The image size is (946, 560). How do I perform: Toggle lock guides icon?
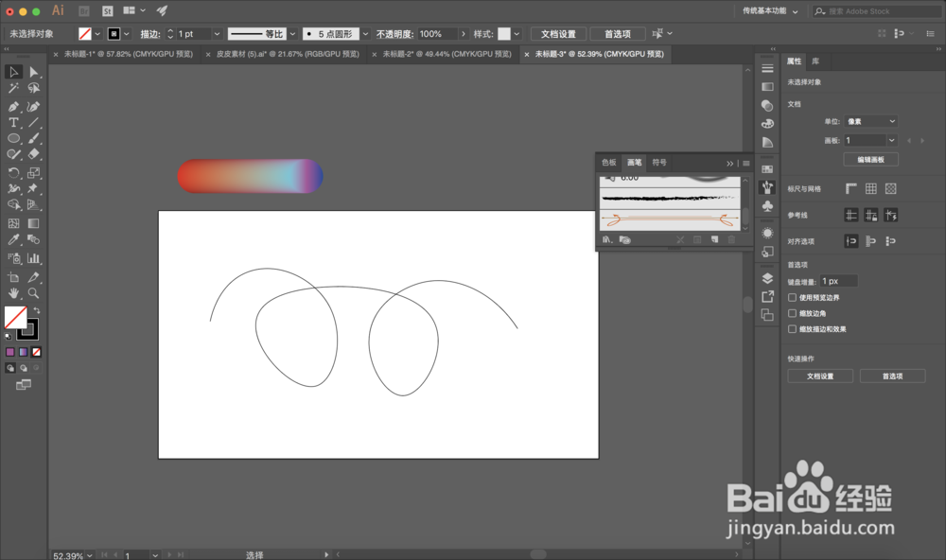(871, 215)
